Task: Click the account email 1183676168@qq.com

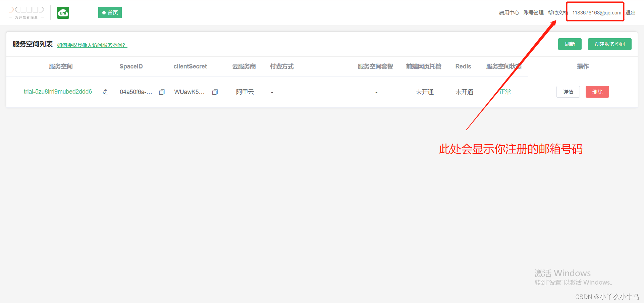Action: 596,13
